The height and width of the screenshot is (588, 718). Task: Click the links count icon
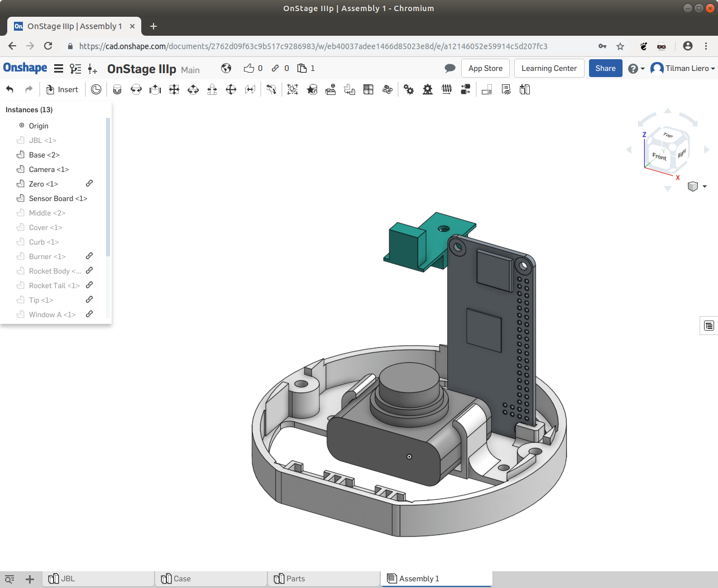275,68
